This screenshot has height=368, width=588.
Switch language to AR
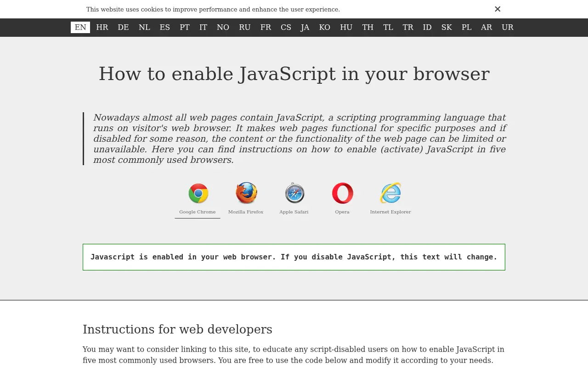click(x=486, y=27)
